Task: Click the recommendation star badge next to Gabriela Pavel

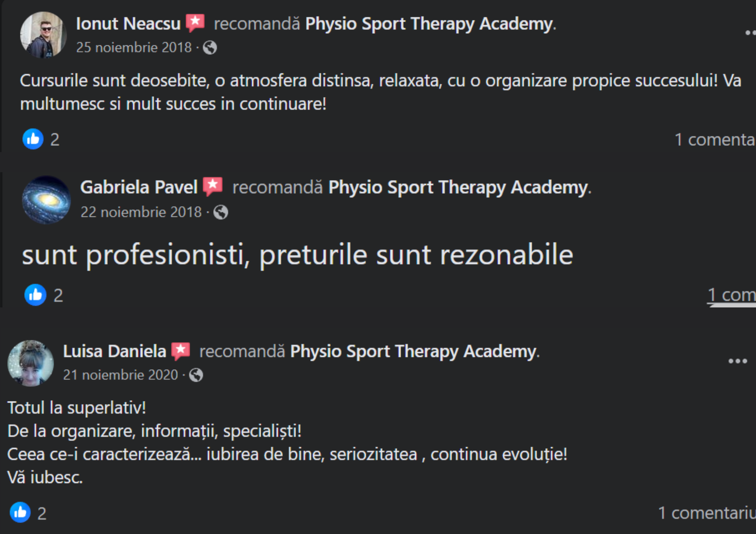Action: tap(213, 186)
